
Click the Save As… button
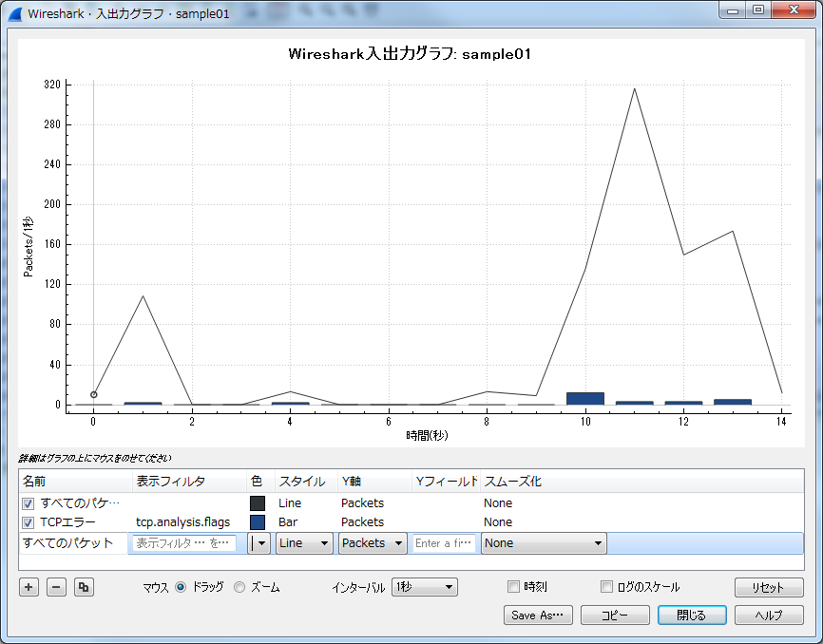click(538, 616)
